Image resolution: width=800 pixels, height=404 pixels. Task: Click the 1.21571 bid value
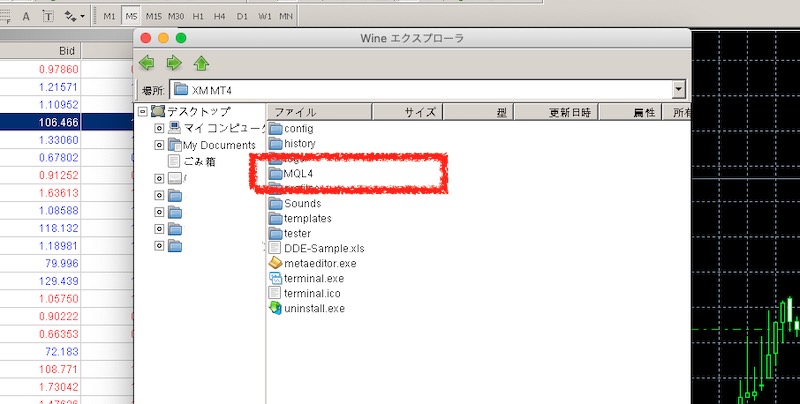[59, 87]
